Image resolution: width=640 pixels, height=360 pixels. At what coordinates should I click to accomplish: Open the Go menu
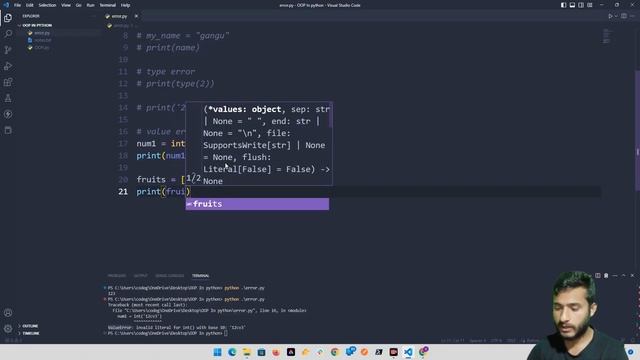coord(78,5)
